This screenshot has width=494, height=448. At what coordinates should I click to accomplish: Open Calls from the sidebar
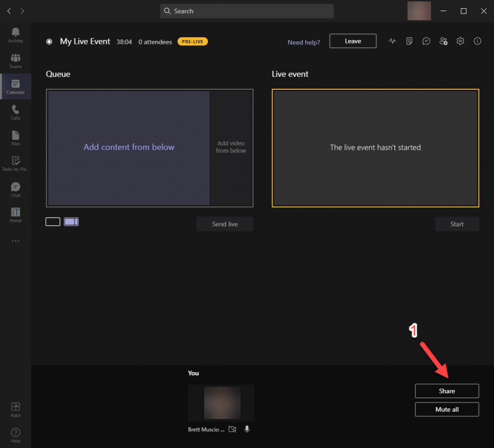pos(15,112)
